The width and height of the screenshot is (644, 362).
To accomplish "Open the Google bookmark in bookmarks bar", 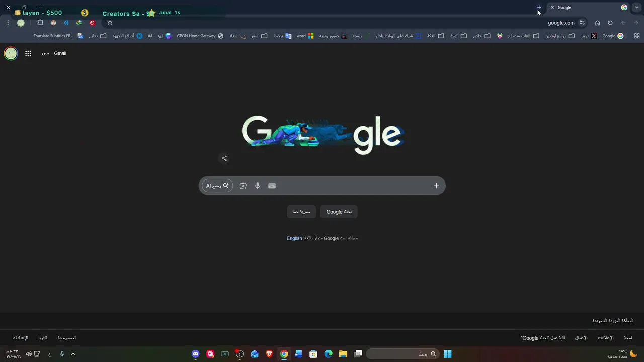I will point(613,36).
